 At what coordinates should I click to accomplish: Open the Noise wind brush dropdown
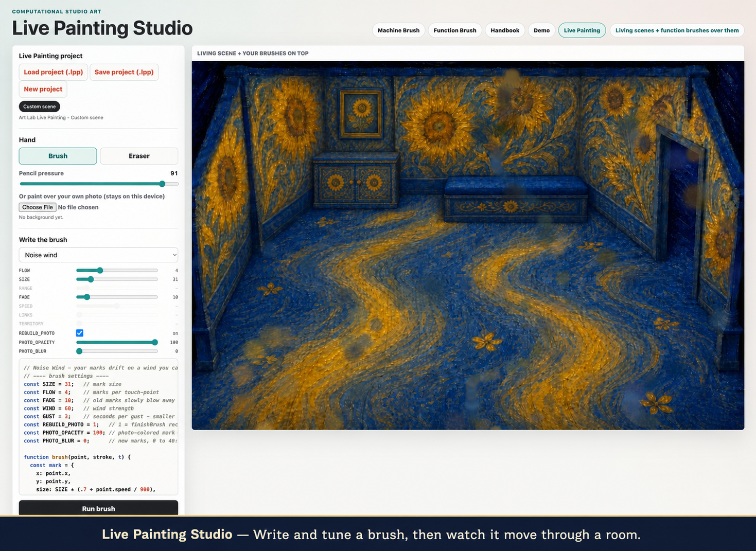(x=98, y=255)
